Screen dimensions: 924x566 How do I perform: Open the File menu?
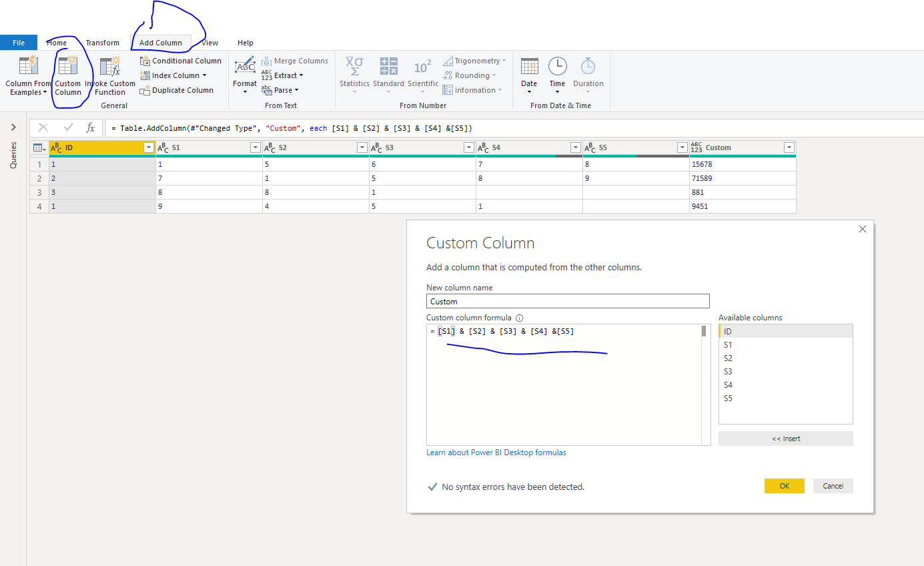coord(19,43)
